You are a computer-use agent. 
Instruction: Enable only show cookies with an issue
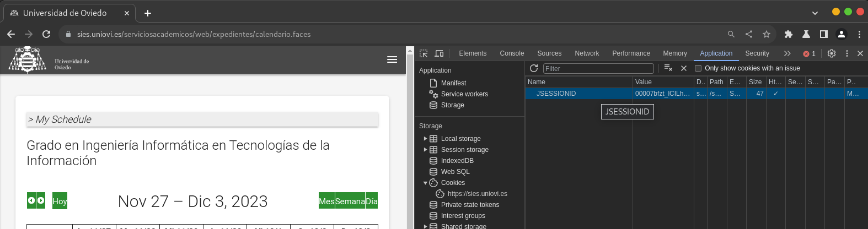coord(698,68)
